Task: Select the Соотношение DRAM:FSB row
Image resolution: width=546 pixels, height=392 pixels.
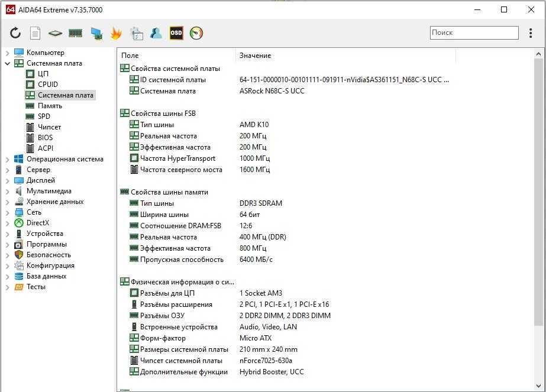Action: [191, 226]
